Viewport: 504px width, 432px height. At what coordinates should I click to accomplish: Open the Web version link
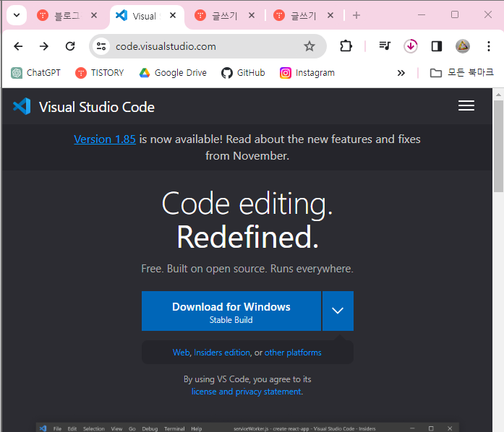[x=181, y=353]
